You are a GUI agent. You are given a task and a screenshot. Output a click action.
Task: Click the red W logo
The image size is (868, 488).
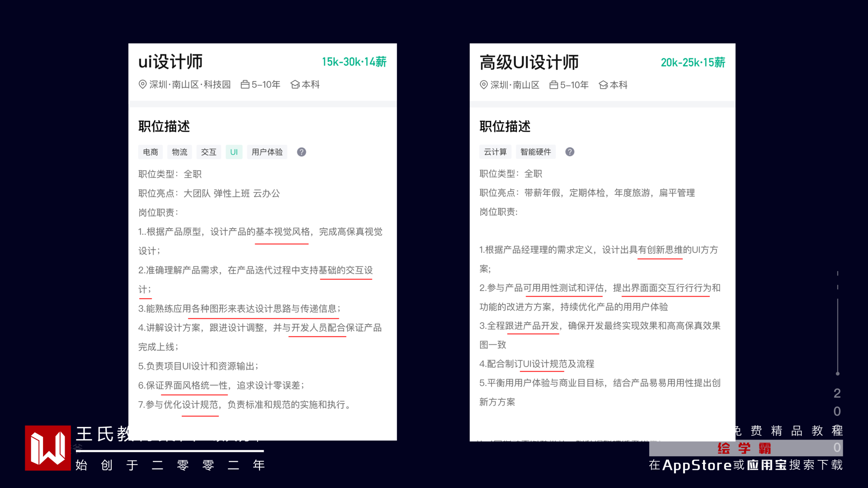48,448
